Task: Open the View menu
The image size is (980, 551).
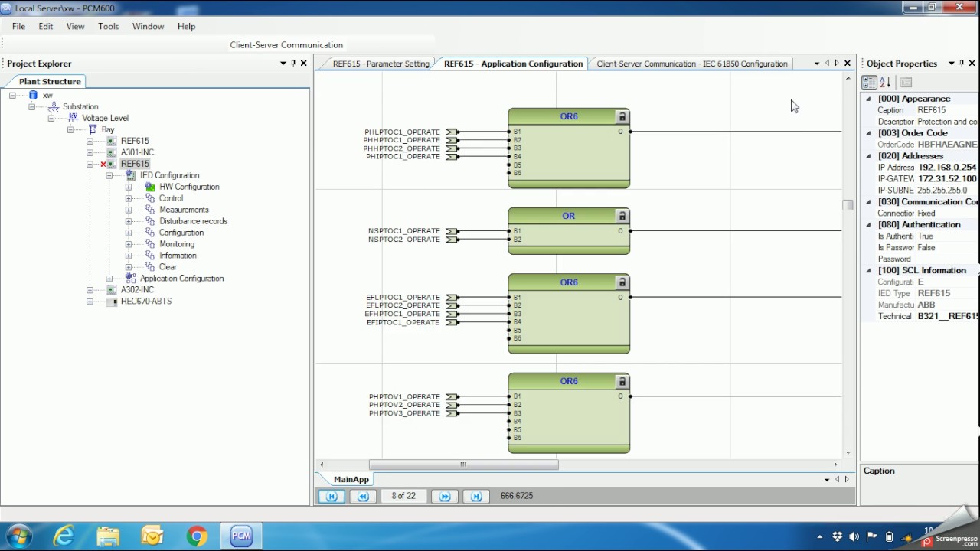Action: click(x=75, y=26)
